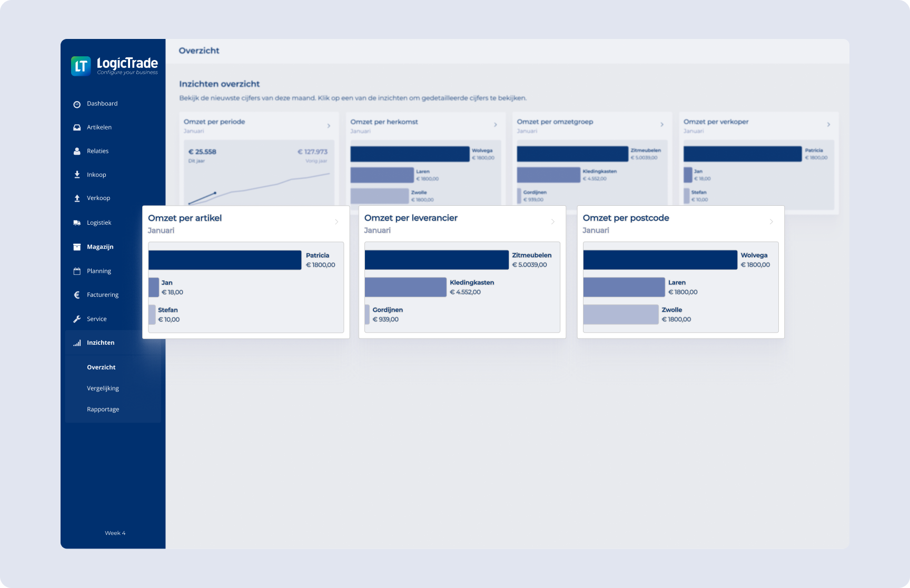Open the Magazijn menu item
This screenshot has height=588, width=910.
[100, 247]
